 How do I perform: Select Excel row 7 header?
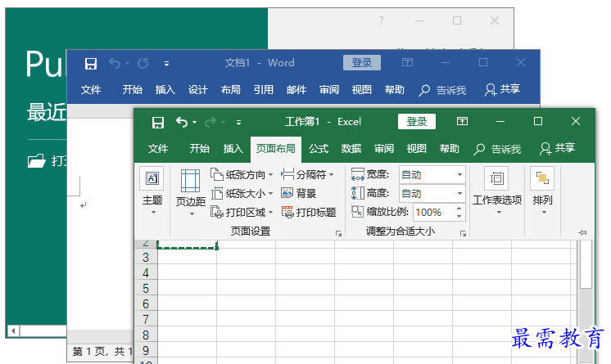pyautogui.click(x=146, y=320)
